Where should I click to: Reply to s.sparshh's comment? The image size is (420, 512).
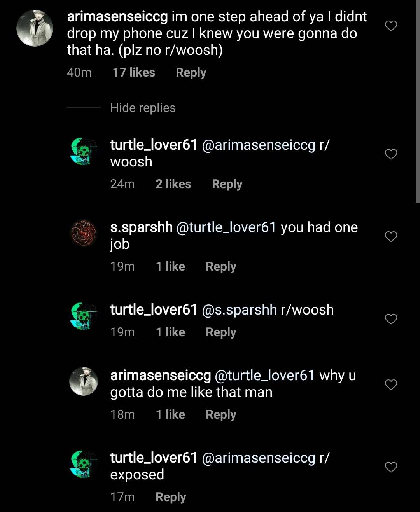click(221, 266)
